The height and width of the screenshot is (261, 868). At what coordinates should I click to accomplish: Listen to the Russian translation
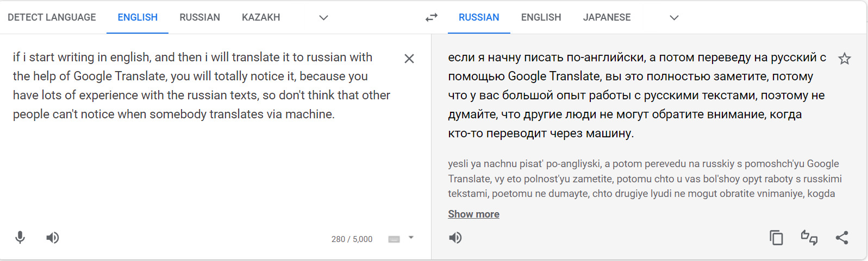coord(455,238)
